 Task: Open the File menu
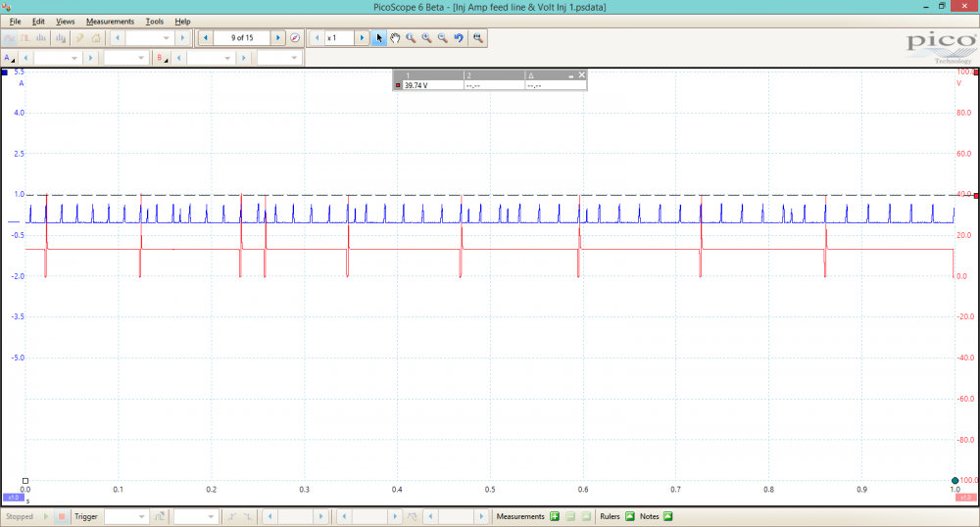pyautogui.click(x=15, y=22)
